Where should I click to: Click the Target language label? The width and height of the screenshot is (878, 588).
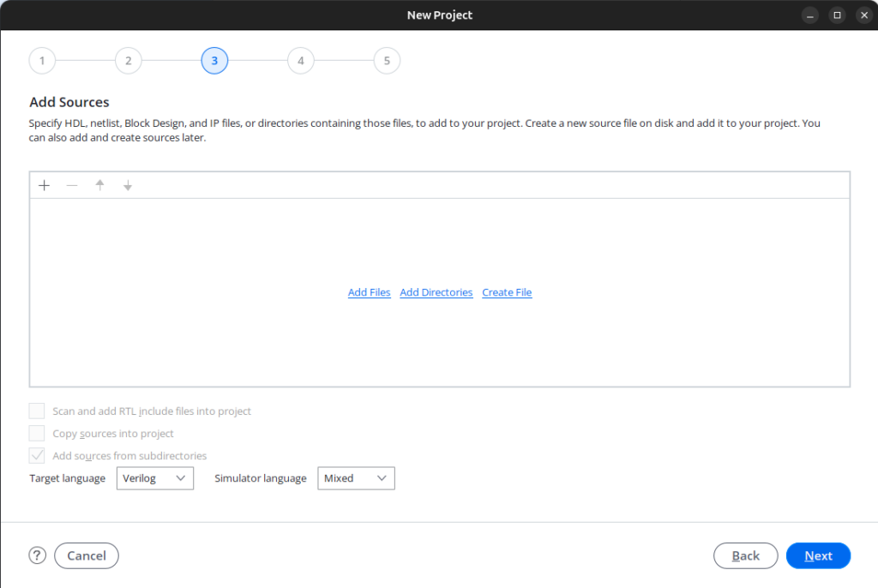67,478
